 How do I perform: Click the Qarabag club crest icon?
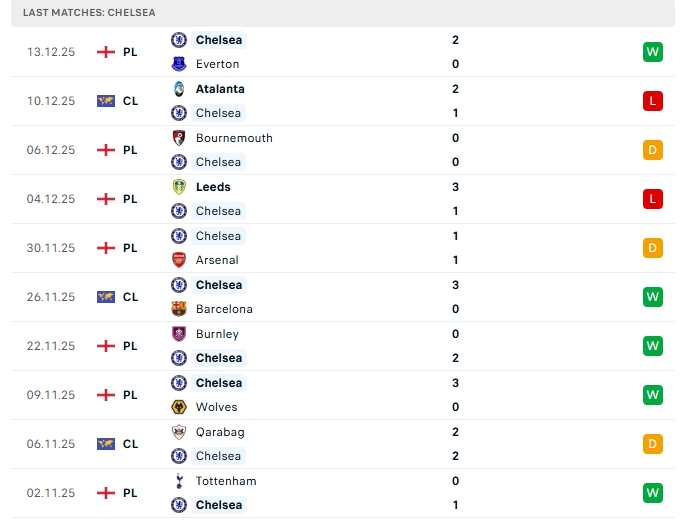click(179, 432)
